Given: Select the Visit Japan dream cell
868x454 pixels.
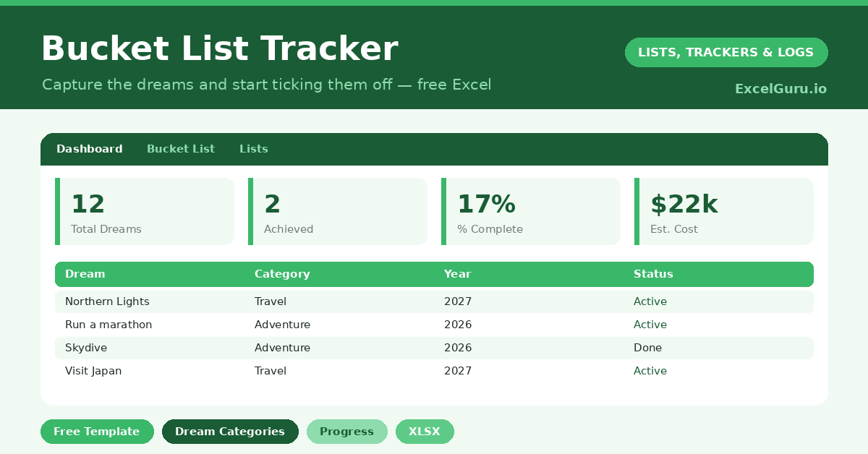Looking at the screenshot, I should pos(93,371).
